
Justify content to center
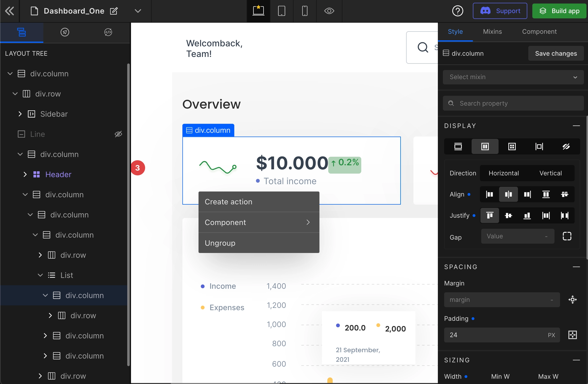508,215
